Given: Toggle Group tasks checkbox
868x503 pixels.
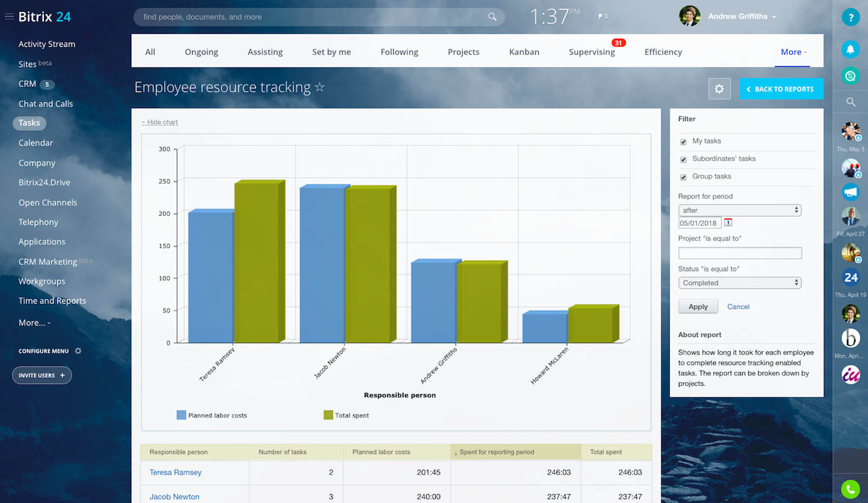Looking at the screenshot, I should point(683,177).
